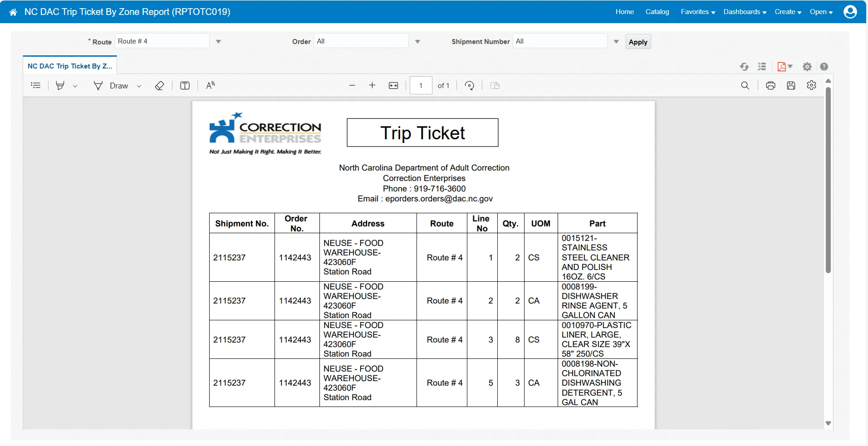The image size is (868, 446).
Task: Select the Eraser tool
Action: (159, 86)
